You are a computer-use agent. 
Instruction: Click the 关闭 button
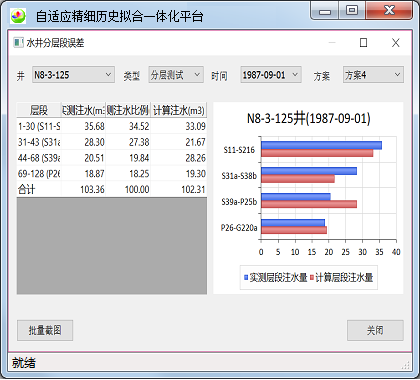[375, 330]
